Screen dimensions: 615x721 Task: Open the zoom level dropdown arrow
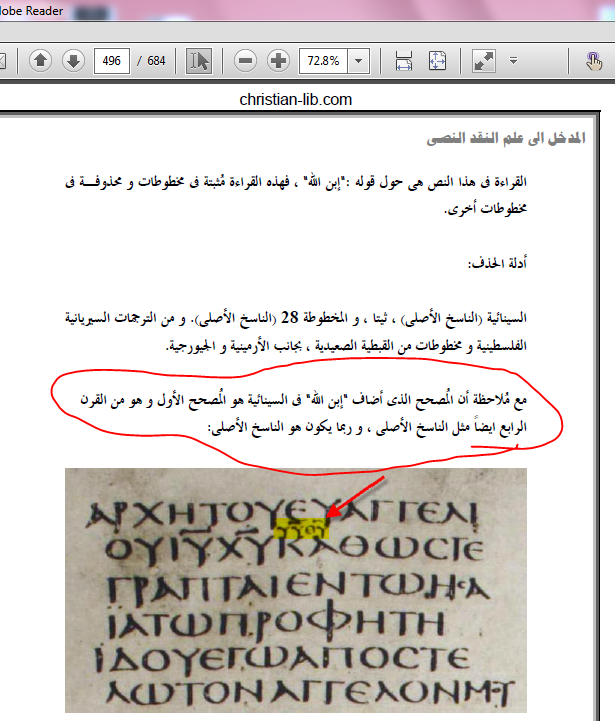[x=359, y=61]
